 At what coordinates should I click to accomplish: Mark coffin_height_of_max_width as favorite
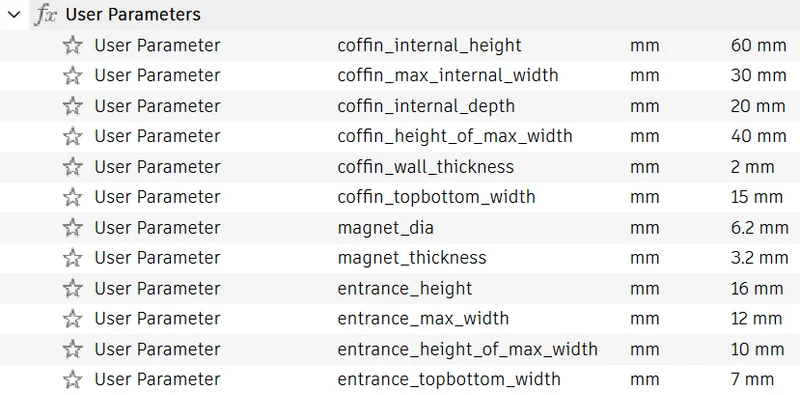tap(72, 136)
